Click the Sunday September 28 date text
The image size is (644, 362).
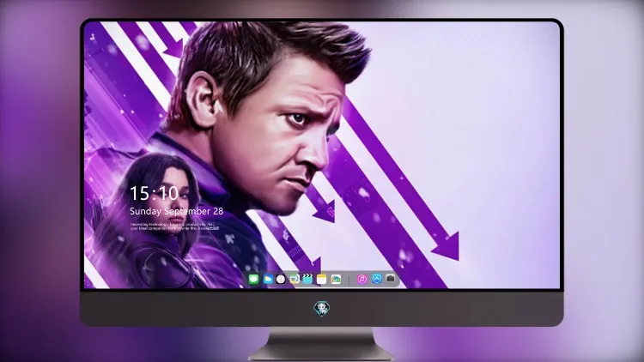[x=177, y=211]
